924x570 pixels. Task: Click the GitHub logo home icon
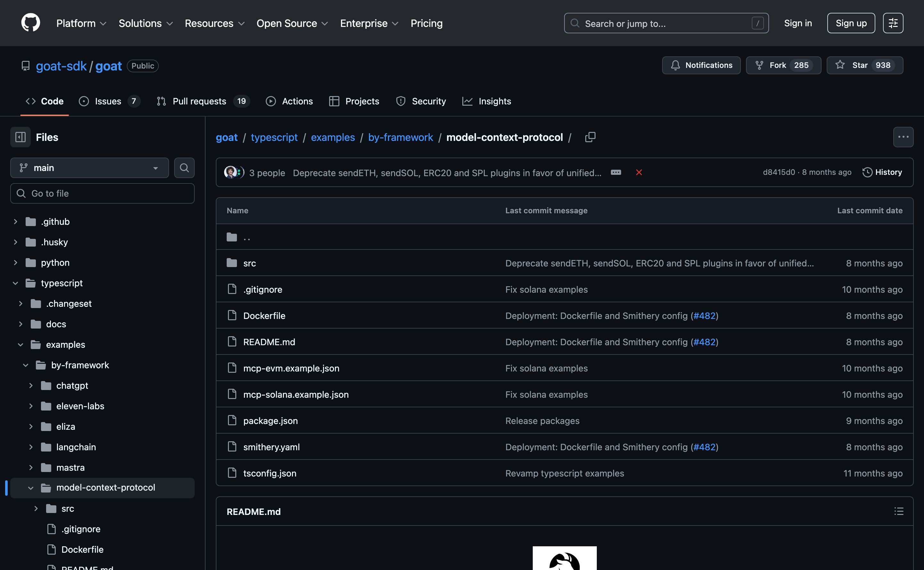tap(30, 23)
